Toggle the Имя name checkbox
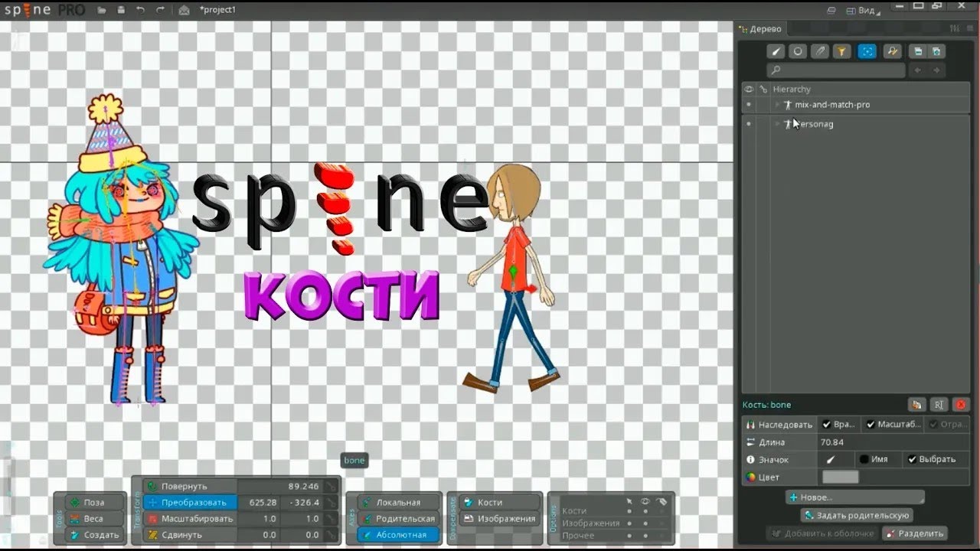 (864, 460)
